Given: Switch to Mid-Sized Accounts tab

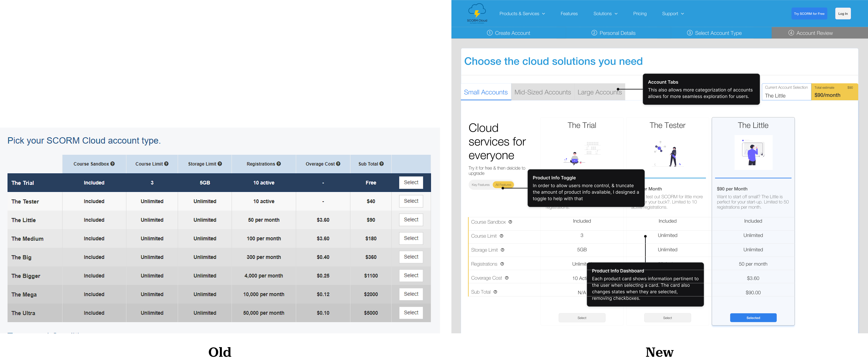Looking at the screenshot, I should point(542,92).
